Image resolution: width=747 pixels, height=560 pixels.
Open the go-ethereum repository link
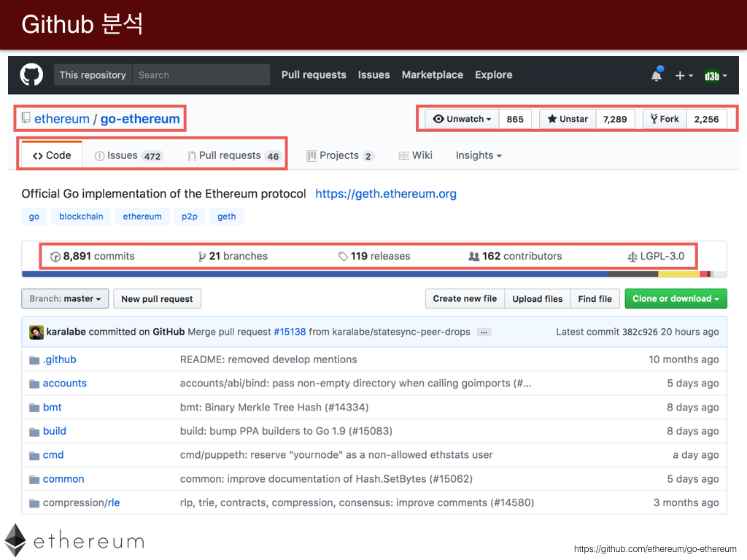pyautogui.click(x=140, y=119)
